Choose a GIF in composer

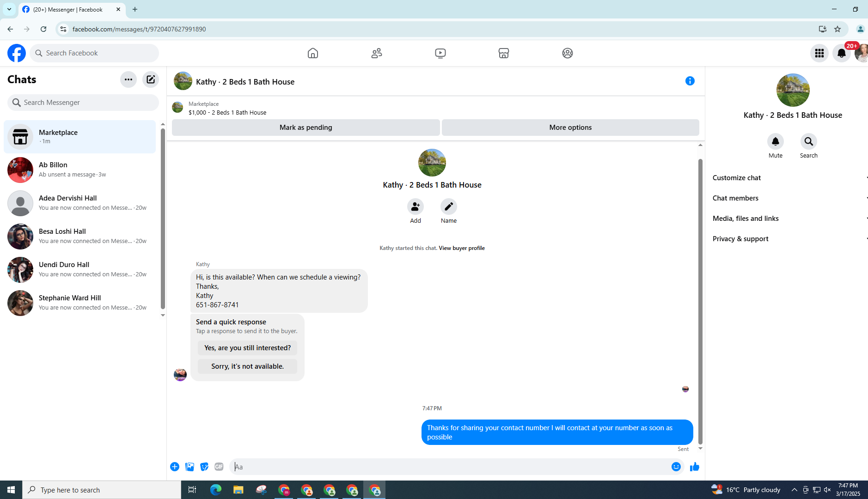pos(219,467)
